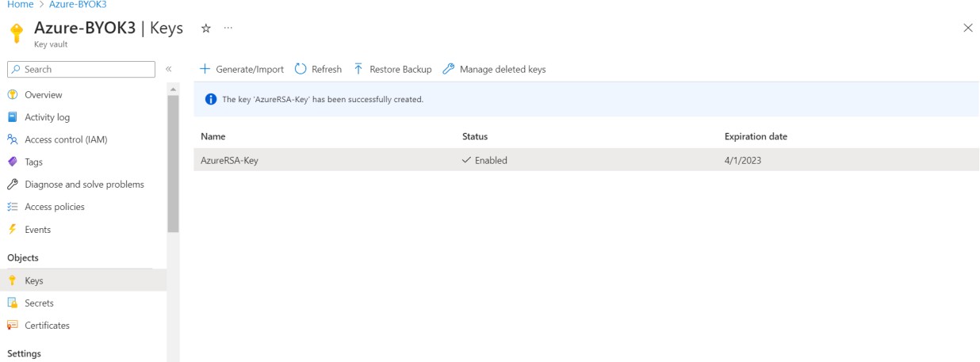Viewport: 980px width, 362px height.
Task: Click the Expiration date column header
Action: click(756, 136)
